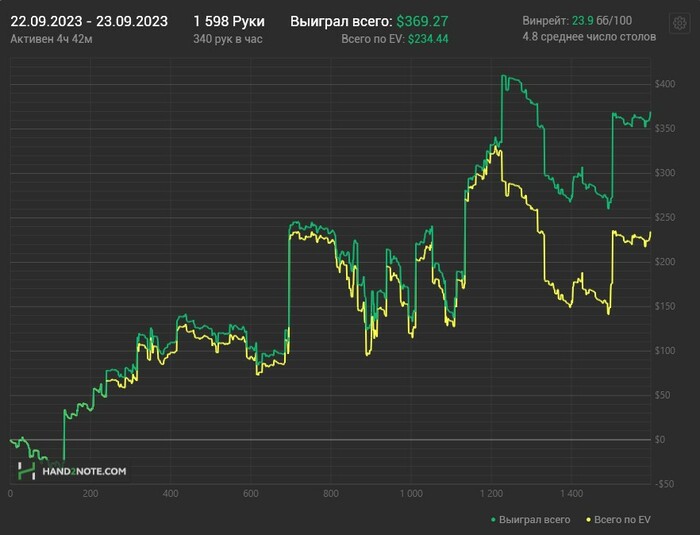Click the winrate value 23.9 бб/100
Screen dimensions: 700x535
click(602, 21)
